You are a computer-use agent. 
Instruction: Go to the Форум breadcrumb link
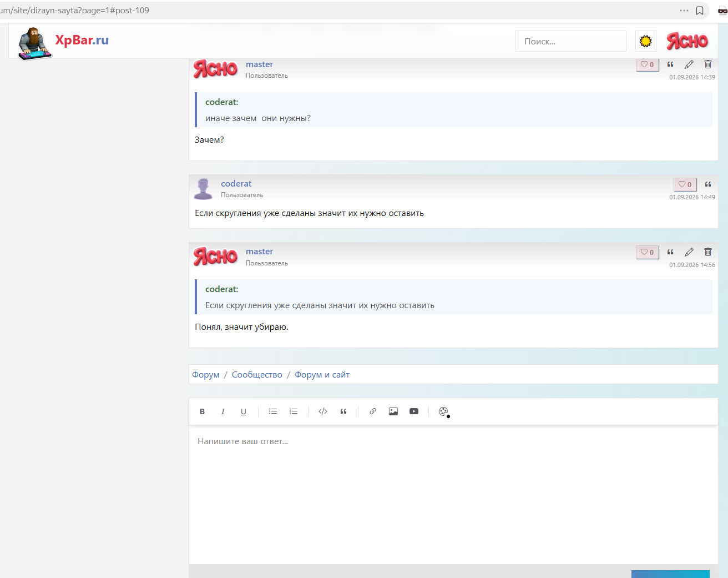point(206,375)
